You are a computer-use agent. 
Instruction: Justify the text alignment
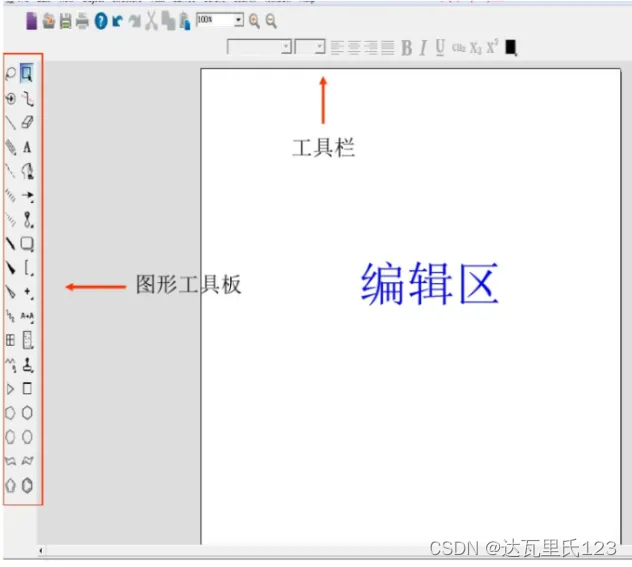pos(388,48)
